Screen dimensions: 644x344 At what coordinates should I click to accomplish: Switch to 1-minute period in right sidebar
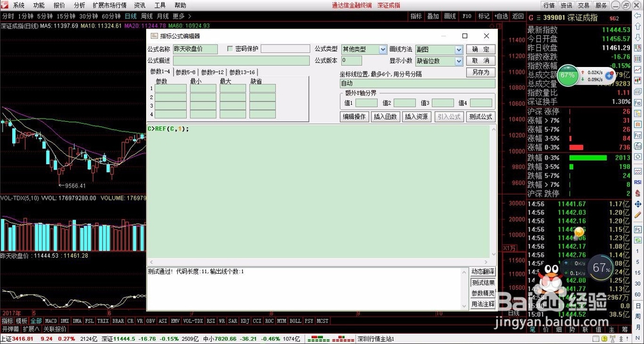tap(638, 251)
